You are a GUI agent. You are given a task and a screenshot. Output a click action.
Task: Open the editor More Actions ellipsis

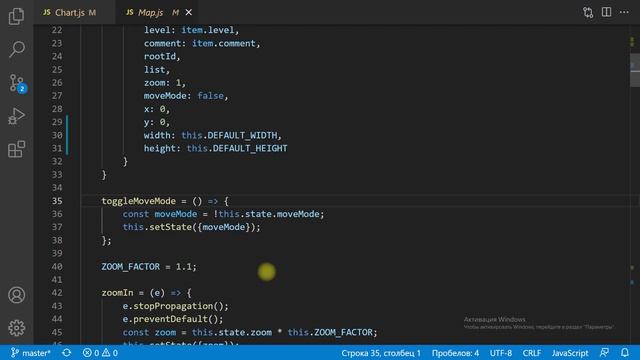[624, 12]
